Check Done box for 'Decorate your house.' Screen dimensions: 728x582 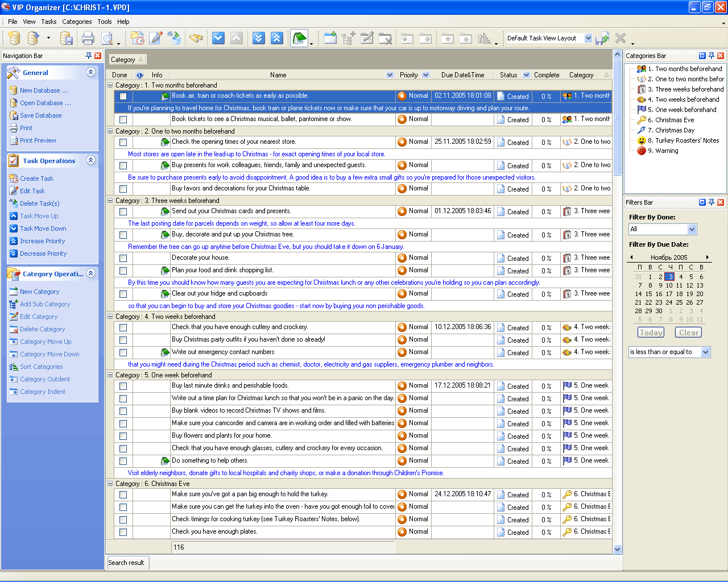[123, 258]
